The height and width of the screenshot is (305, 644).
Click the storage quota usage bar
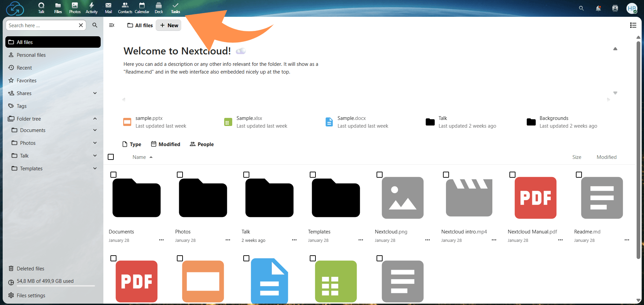point(55,286)
